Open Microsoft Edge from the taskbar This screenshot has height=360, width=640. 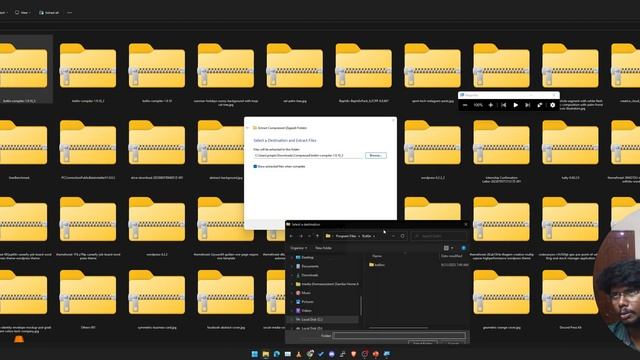pyautogui.click(x=277, y=354)
